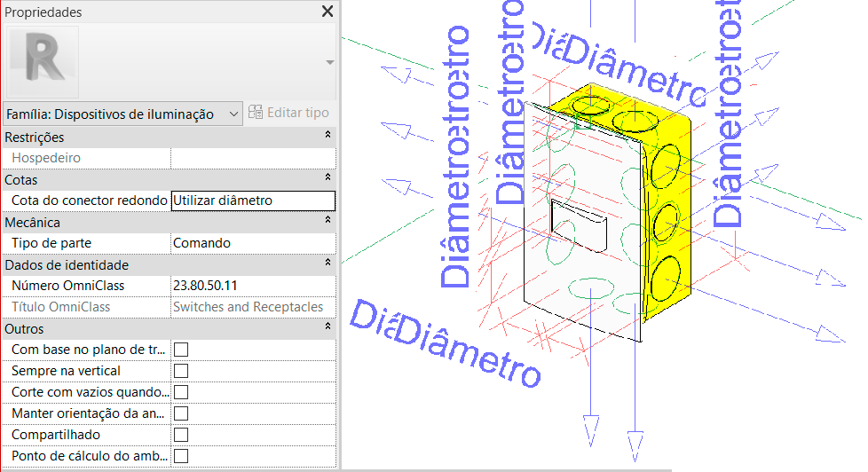Enable the Compartilhado checkbox
Image resolution: width=868 pixels, height=472 pixels.
(181, 435)
